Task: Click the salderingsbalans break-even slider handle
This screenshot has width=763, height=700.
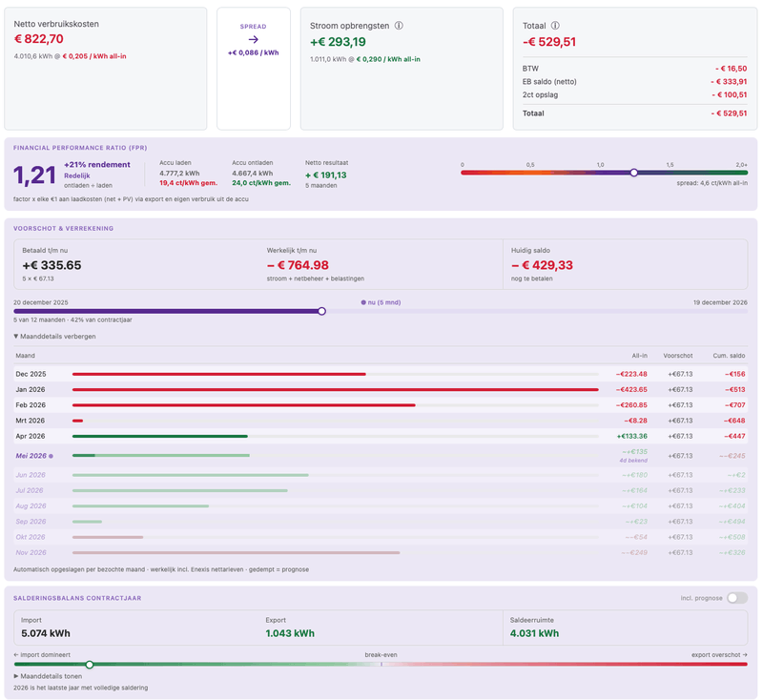Action: (90, 665)
